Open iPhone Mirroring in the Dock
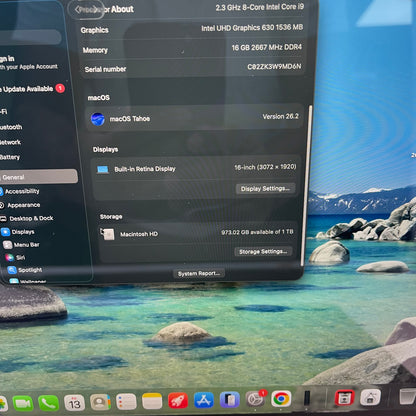The width and height of the screenshot is (416, 416). click(230, 400)
